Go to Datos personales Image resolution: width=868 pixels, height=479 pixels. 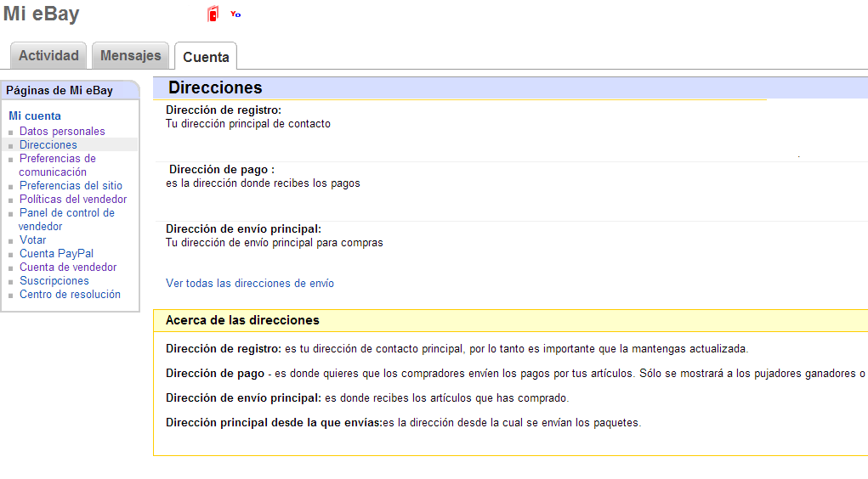[62, 131]
